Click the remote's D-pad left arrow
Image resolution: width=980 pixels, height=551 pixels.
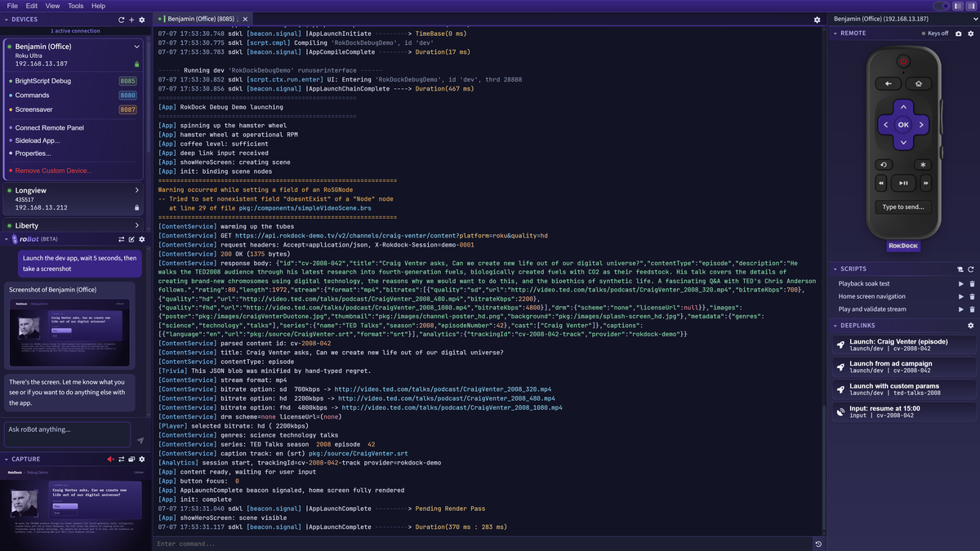tap(884, 125)
